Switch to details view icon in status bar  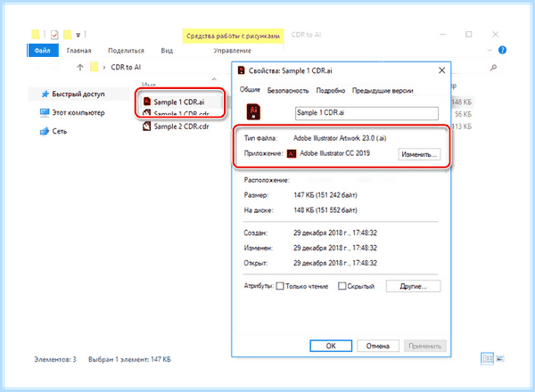(487, 359)
